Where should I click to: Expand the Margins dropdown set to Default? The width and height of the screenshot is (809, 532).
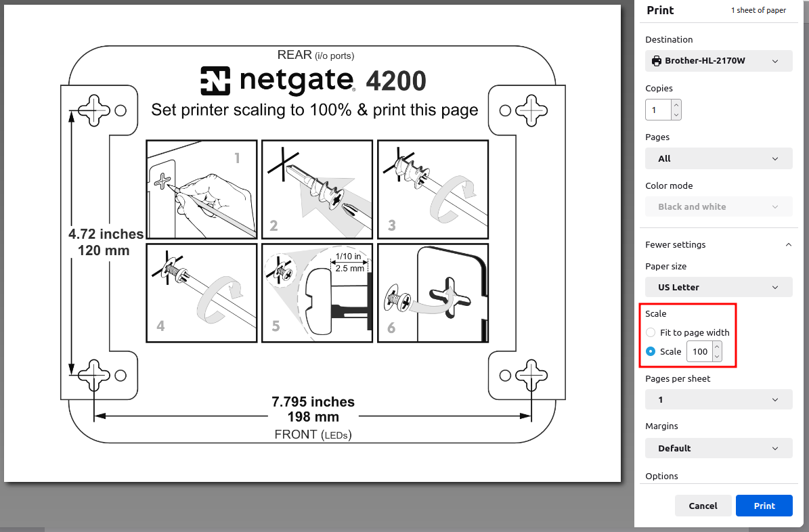coord(718,448)
